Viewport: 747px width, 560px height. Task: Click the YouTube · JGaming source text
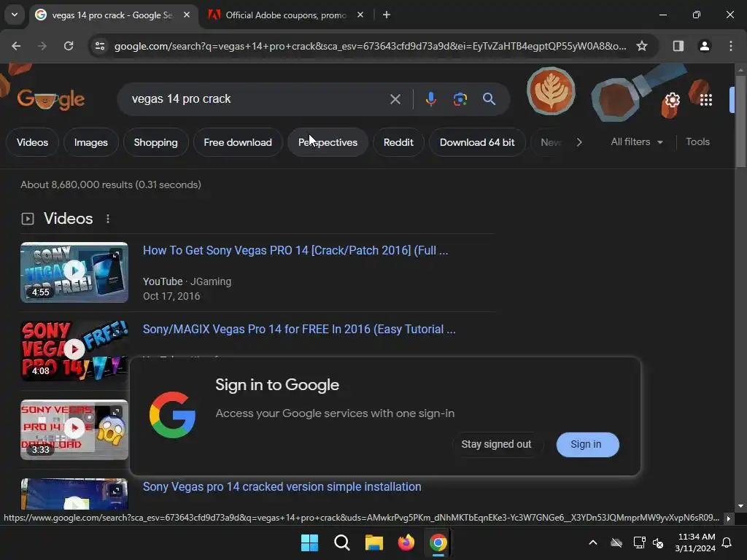187,281
